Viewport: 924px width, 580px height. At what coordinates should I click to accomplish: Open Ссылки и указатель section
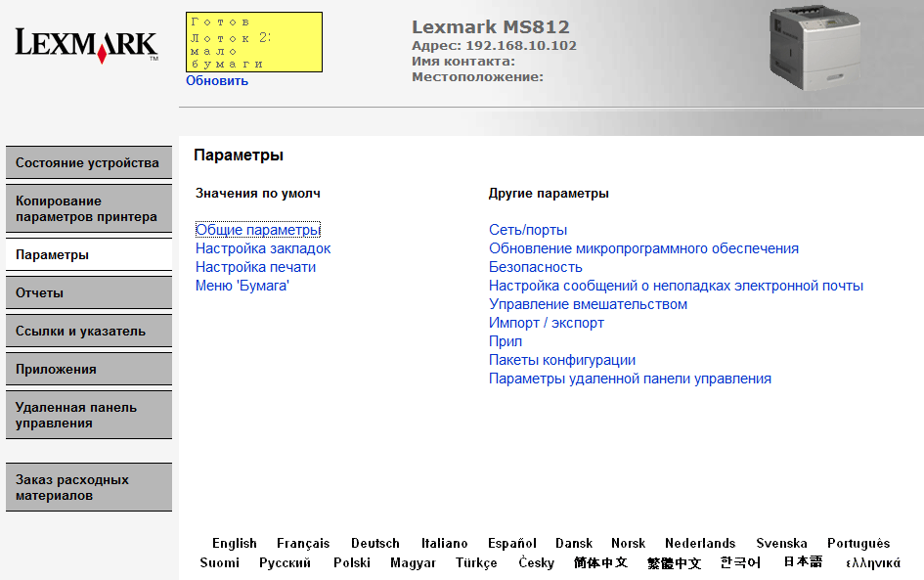89,332
